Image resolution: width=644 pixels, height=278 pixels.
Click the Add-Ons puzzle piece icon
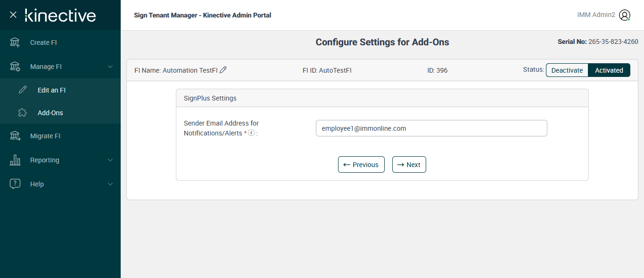(x=23, y=113)
